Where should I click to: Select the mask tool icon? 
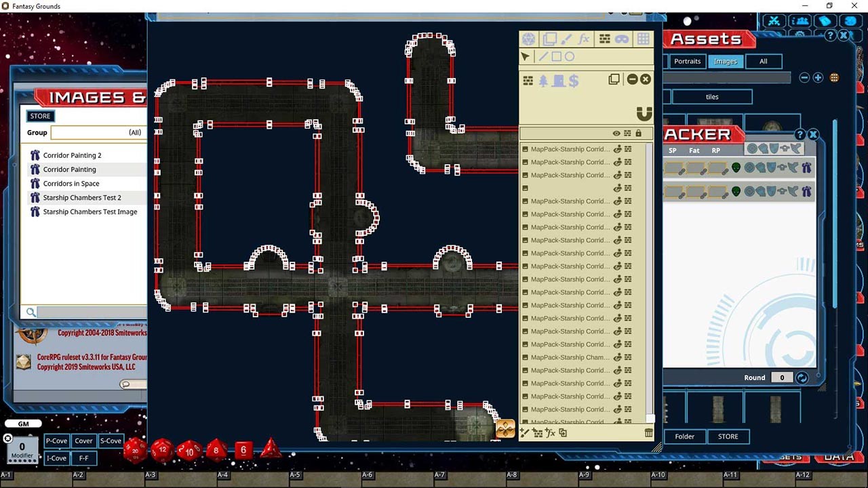[x=622, y=39]
